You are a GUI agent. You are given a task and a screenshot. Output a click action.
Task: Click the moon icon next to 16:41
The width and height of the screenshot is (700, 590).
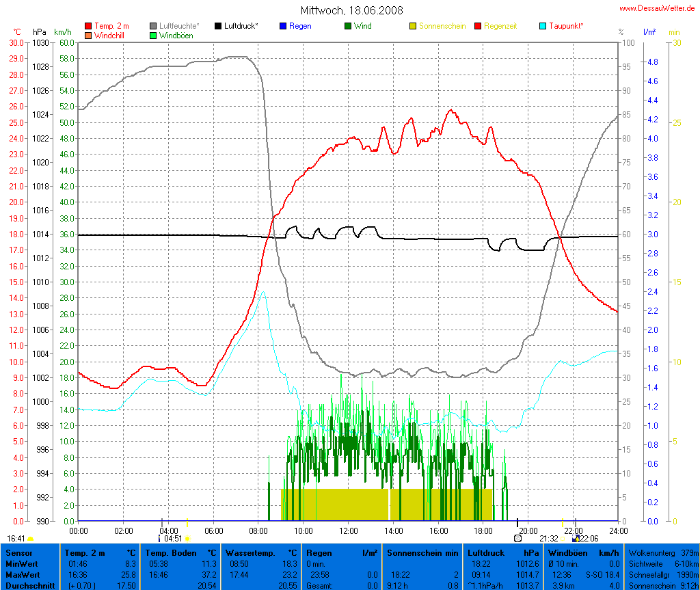click(x=31, y=539)
